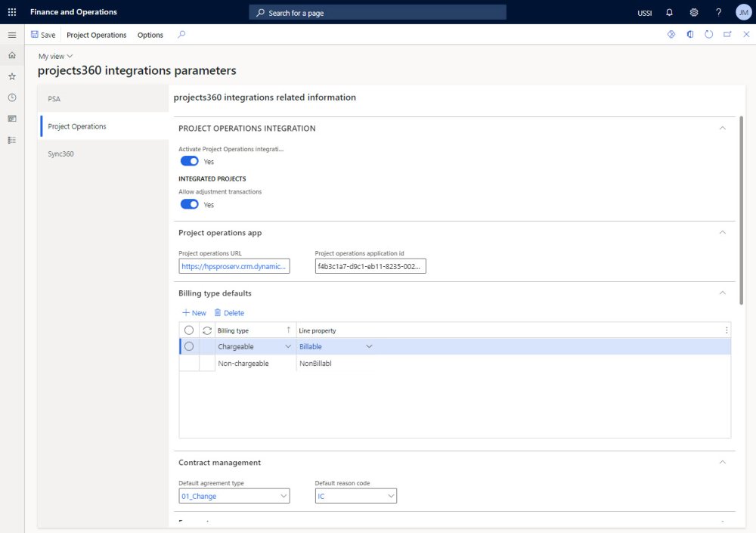Open Modules list icon in sidebar
This screenshot has height=533, width=756.
tap(12, 140)
